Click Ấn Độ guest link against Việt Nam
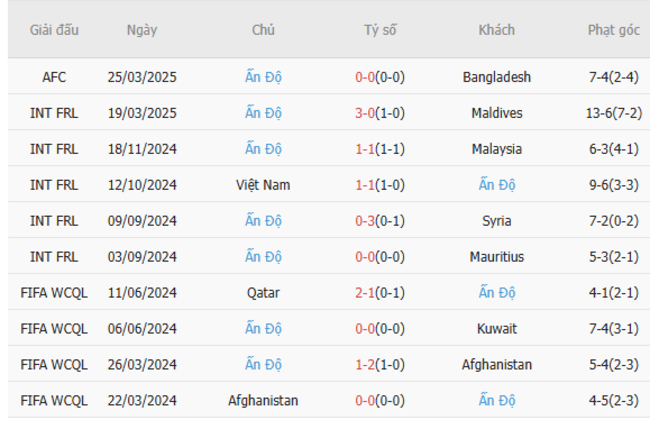 497,185
